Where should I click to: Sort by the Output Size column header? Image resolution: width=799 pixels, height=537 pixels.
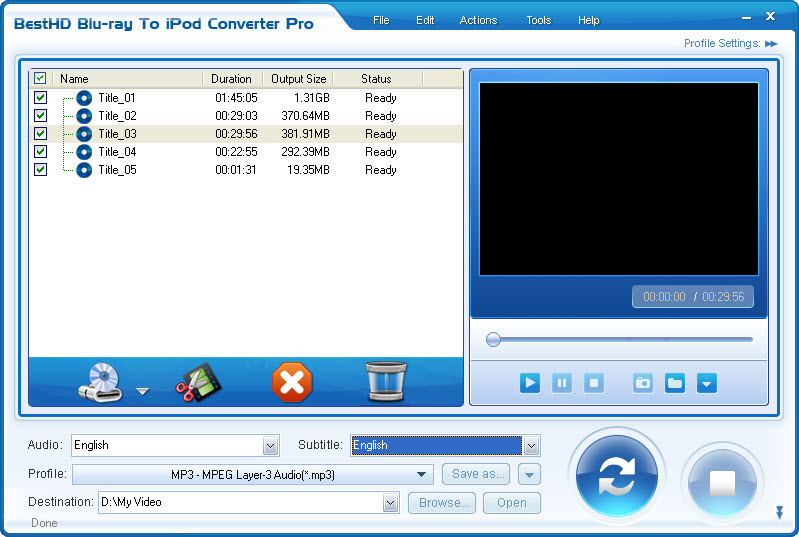point(299,78)
